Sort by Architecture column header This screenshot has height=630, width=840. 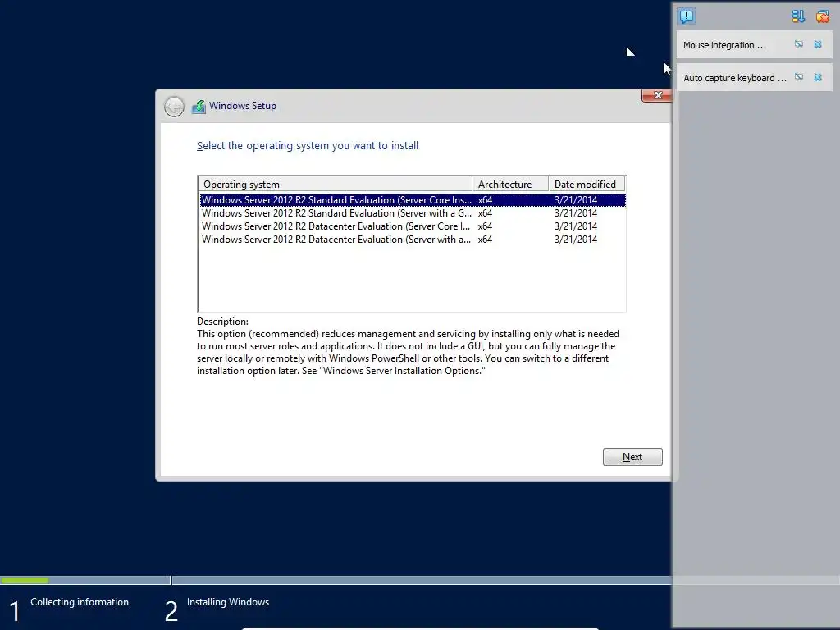[510, 185]
